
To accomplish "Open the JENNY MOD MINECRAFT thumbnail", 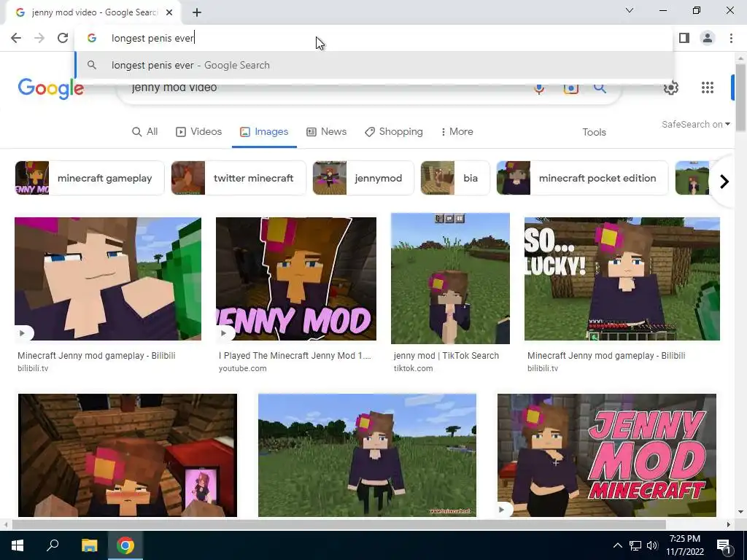I will pos(606,455).
